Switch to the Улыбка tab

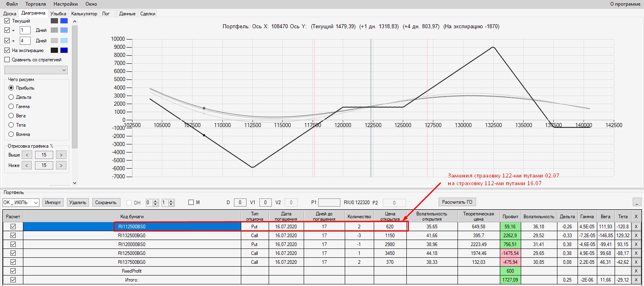point(58,14)
